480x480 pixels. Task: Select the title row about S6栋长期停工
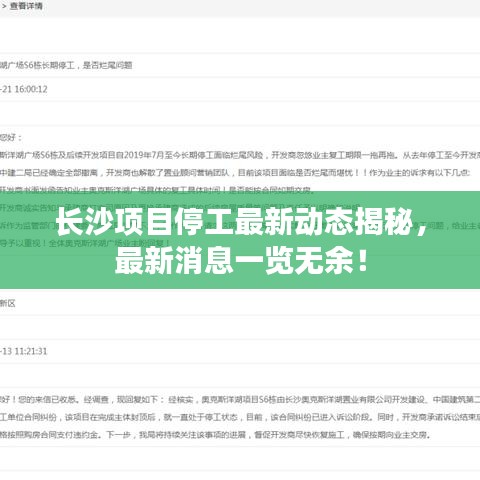[x=66, y=65]
